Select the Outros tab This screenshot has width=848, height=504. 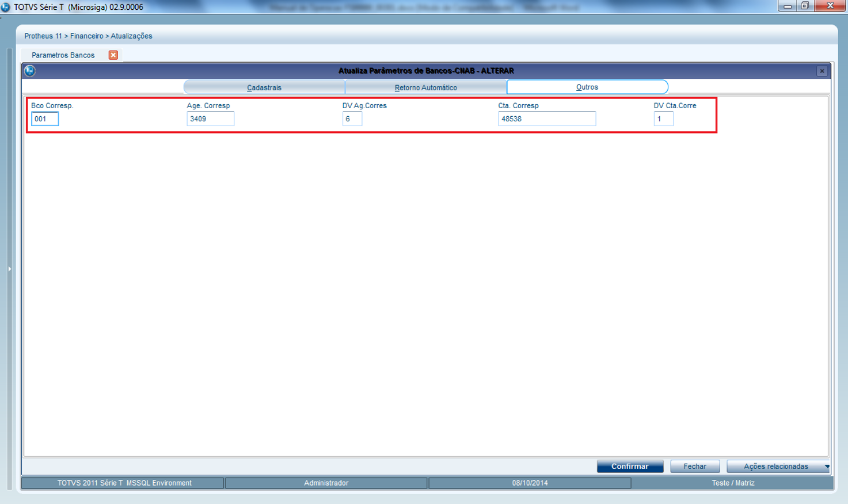[x=587, y=87]
